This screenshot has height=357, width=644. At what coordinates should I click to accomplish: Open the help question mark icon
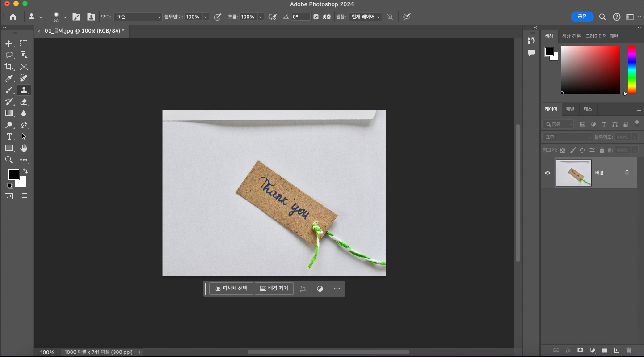pyautogui.click(x=617, y=17)
